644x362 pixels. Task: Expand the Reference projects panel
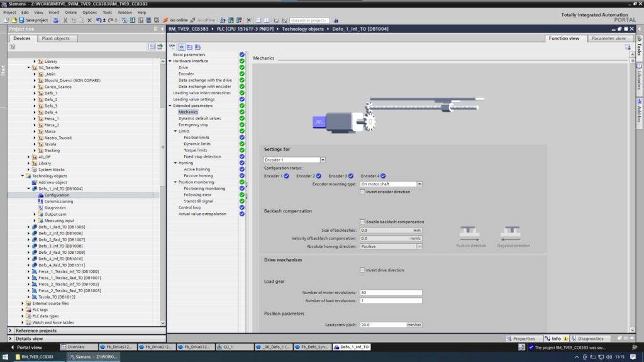pos(10,331)
